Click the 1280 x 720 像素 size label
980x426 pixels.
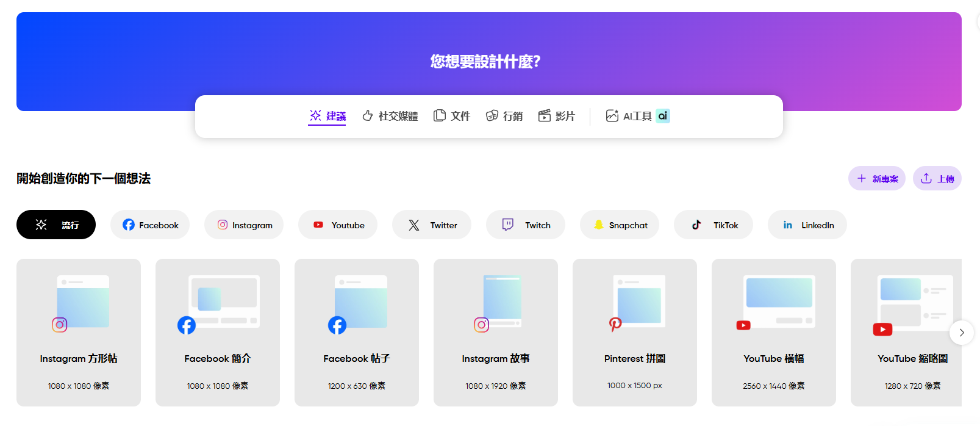coord(913,386)
